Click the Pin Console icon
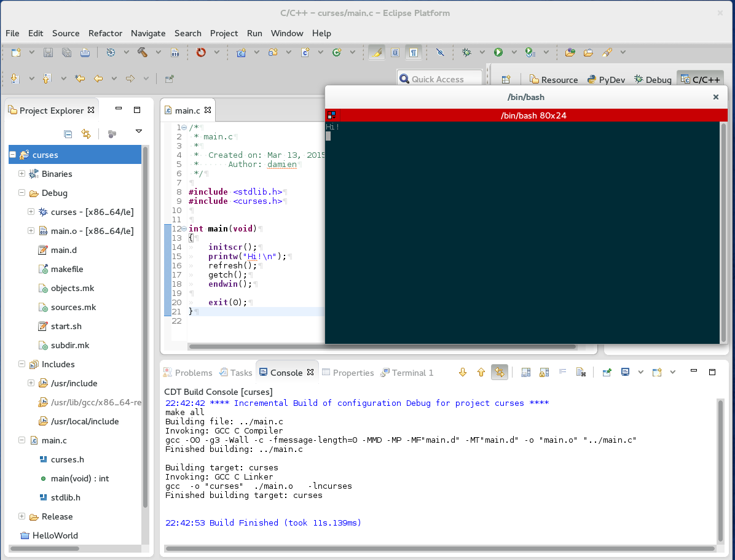735x560 pixels. pos(607,372)
